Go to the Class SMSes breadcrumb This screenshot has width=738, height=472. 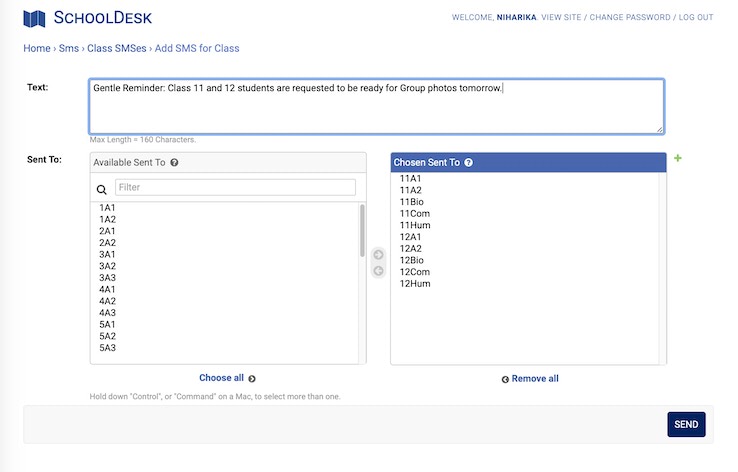(x=113, y=48)
